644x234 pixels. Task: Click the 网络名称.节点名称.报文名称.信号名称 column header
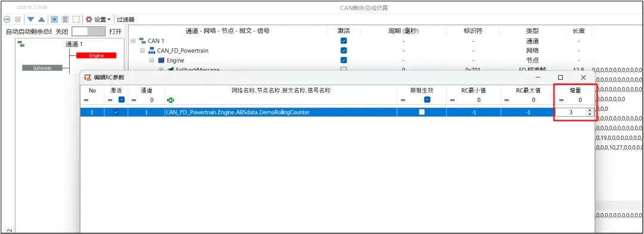pyautogui.click(x=281, y=91)
